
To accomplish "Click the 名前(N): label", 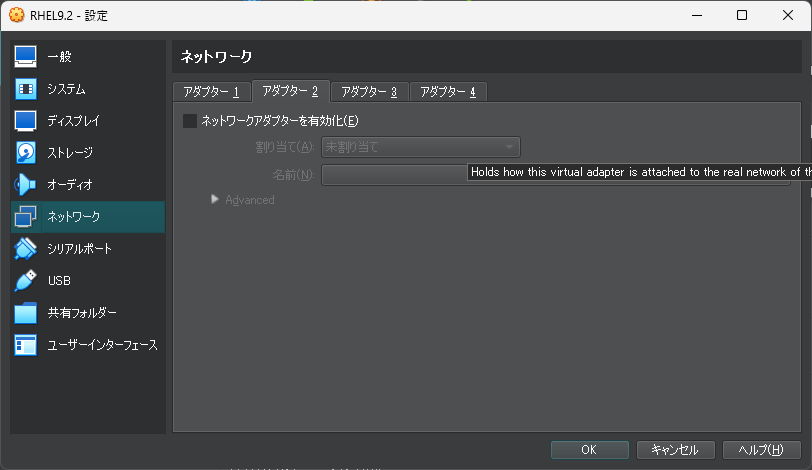I will [294, 175].
